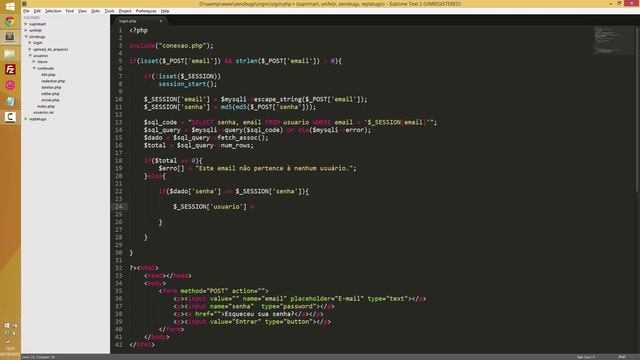Click the $total num_rows line

tap(198, 145)
